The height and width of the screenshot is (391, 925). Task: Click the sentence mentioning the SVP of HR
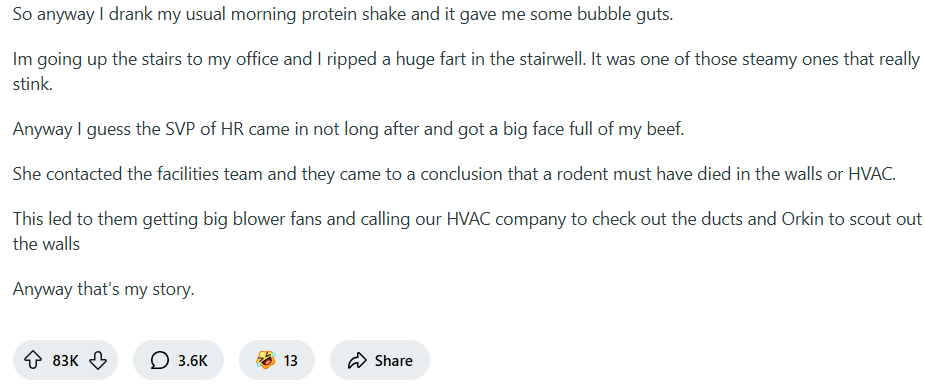(349, 129)
